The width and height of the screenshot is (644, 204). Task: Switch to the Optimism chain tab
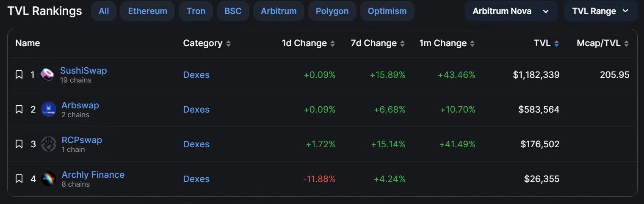point(387,11)
